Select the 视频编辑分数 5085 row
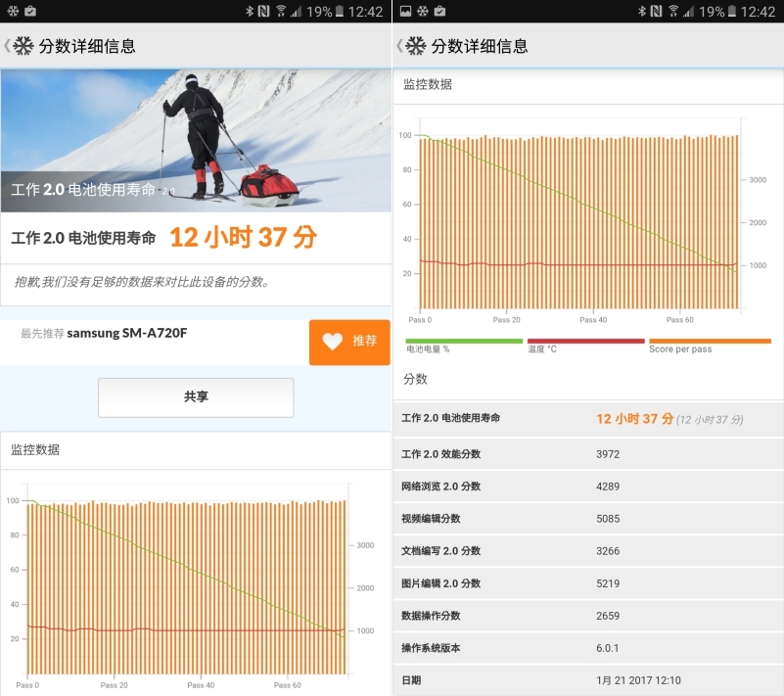This screenshot has height=696, width=784. (588, 519)
